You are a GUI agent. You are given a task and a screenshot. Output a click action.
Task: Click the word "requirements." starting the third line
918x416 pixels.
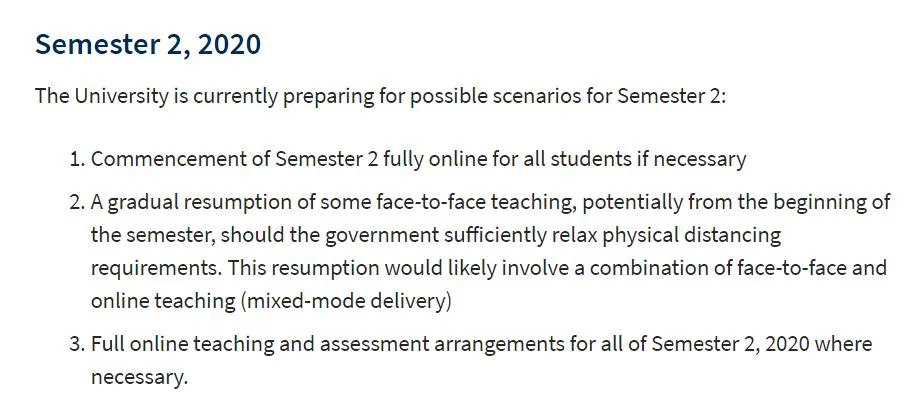tap(156, 269)
